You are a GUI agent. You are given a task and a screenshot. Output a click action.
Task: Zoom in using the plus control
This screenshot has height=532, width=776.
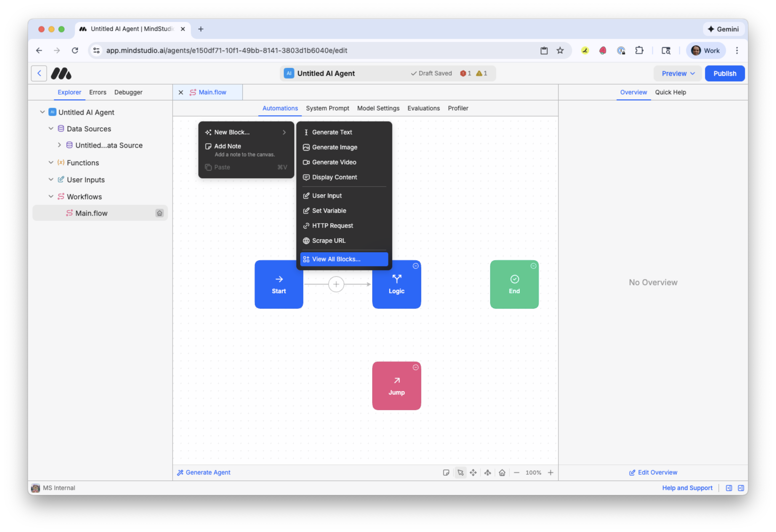coord(551,472)
